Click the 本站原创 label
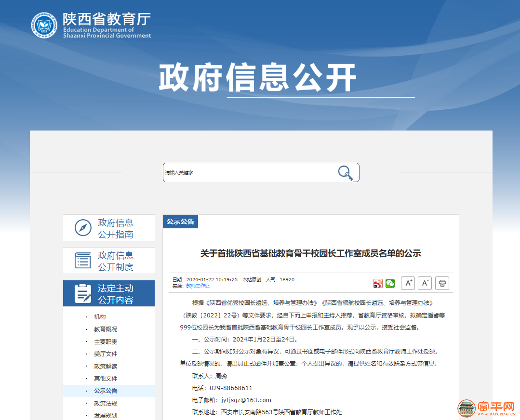The height and width of the screenshot is (420, 520). 252,280
